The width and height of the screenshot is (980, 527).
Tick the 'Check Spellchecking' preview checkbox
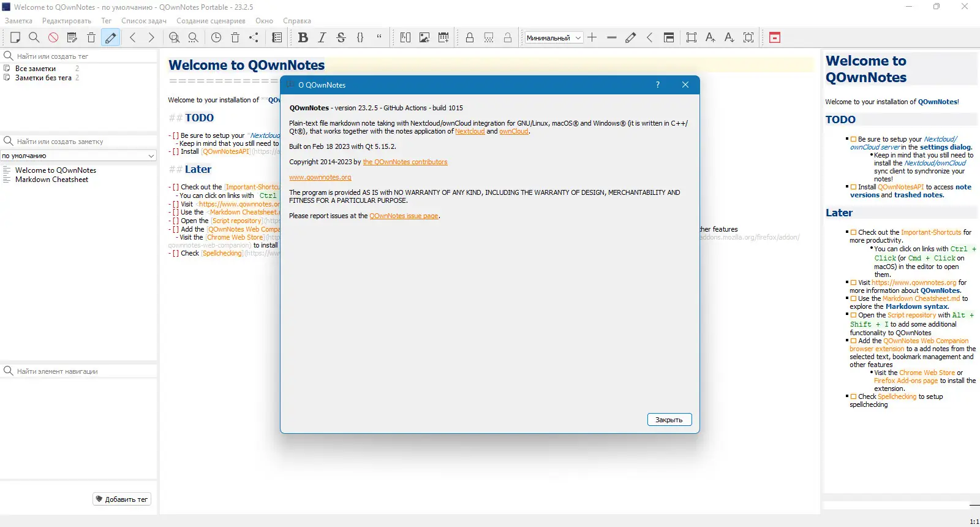(853, 396)
